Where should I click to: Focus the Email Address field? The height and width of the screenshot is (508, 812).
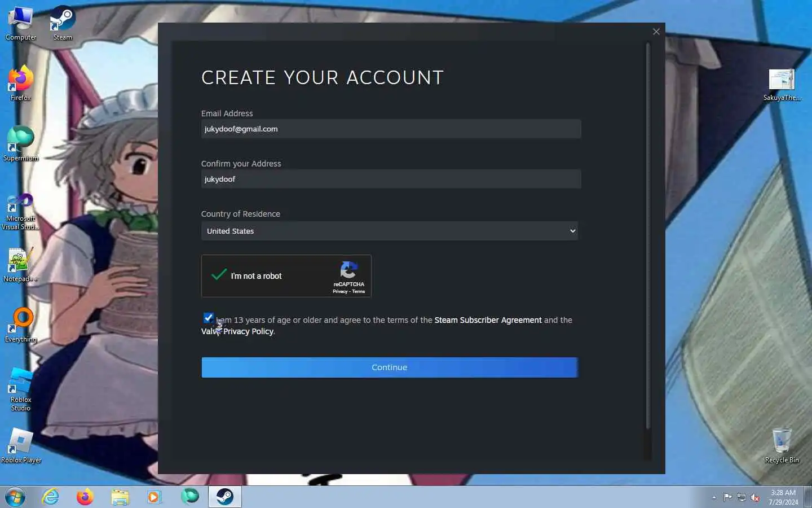click(391, 129)
